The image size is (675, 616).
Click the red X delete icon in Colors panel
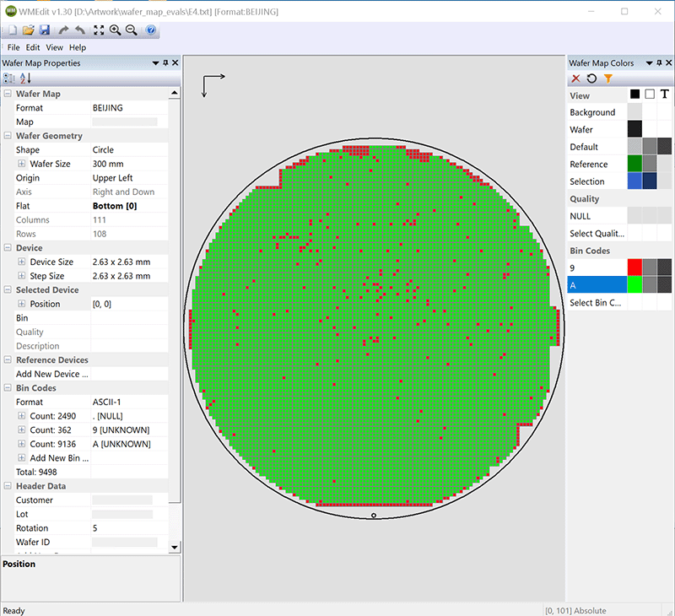click(575, 78)
